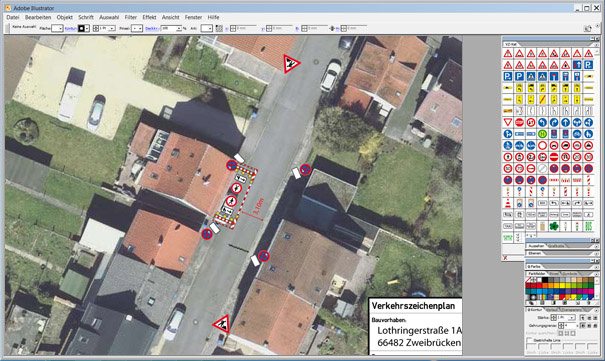Open the Ebenen panel options menu arrow
Image resolution: width=605 pixels, height=361 pixels.
[597, 253]
